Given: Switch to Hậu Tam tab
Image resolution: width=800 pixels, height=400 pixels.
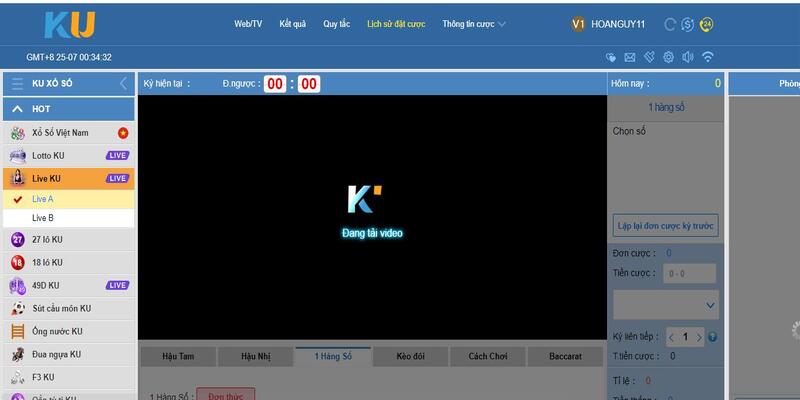Looking at the screenshot, I should pos(178,357).
